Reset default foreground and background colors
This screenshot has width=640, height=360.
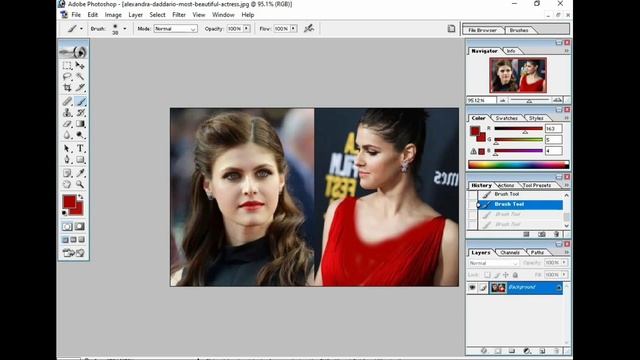pos(64,213)
